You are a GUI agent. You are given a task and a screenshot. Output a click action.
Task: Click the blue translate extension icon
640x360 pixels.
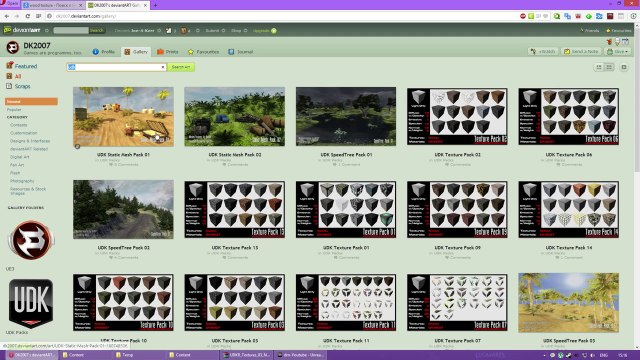point(567,16)
